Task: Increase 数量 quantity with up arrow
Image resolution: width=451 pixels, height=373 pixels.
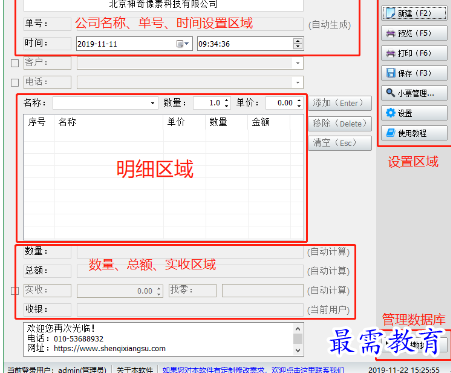Action: (227, 100)
